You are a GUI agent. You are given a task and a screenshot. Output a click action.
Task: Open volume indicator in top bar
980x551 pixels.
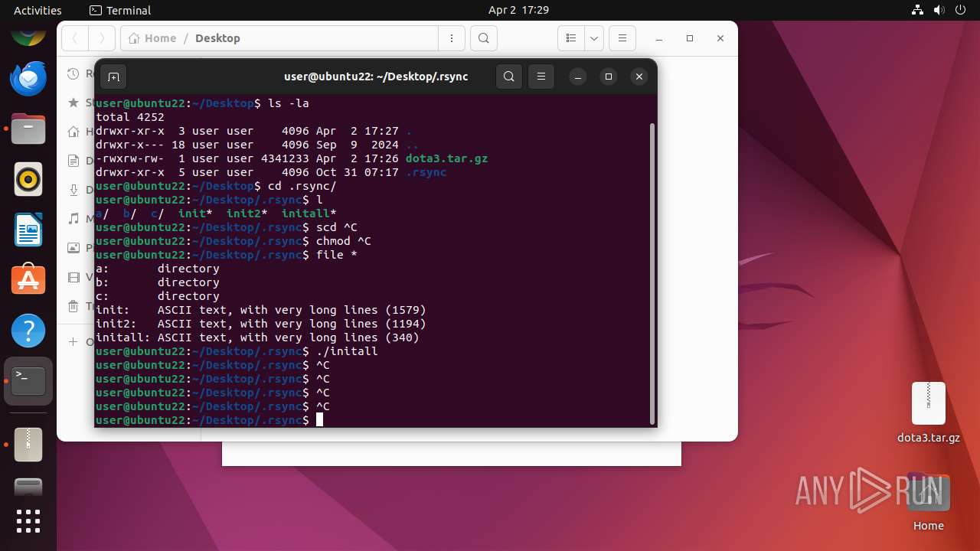click(939, 10)
